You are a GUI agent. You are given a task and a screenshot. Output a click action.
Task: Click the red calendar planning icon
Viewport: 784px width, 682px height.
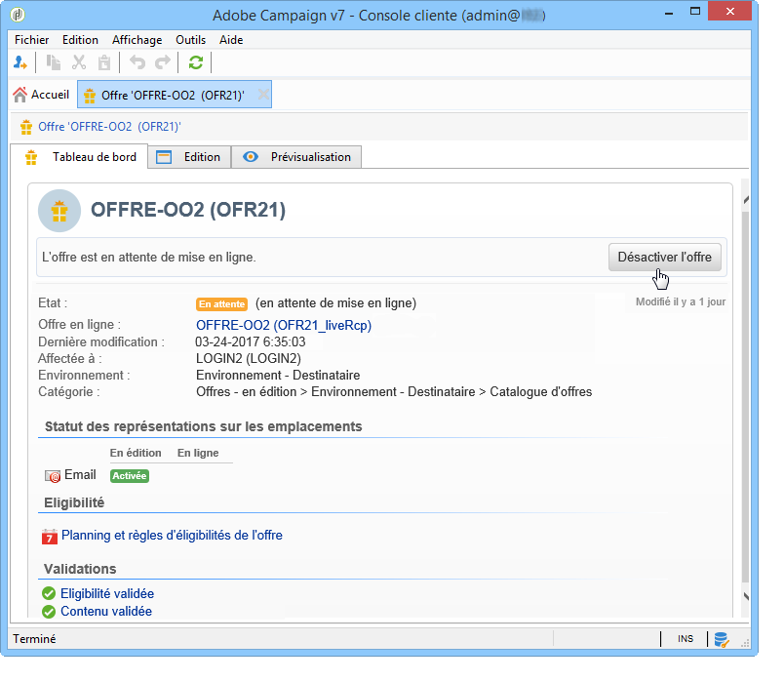coord(49,537)
